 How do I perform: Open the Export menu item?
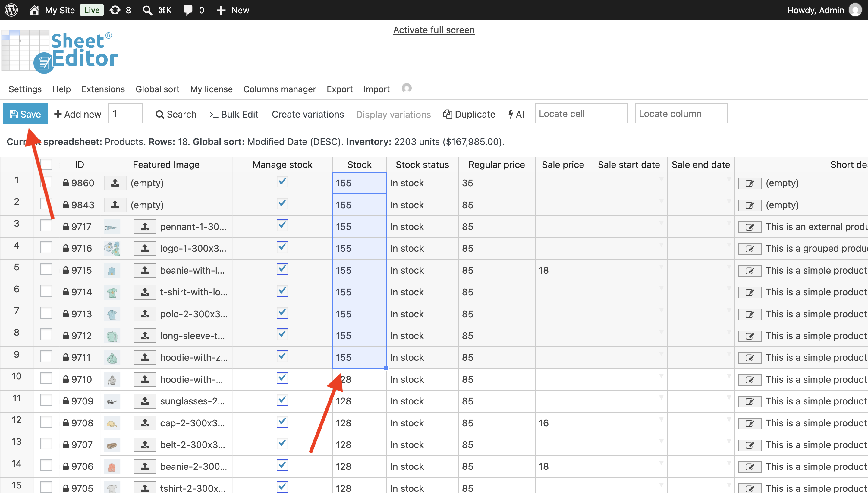(340, 89)
